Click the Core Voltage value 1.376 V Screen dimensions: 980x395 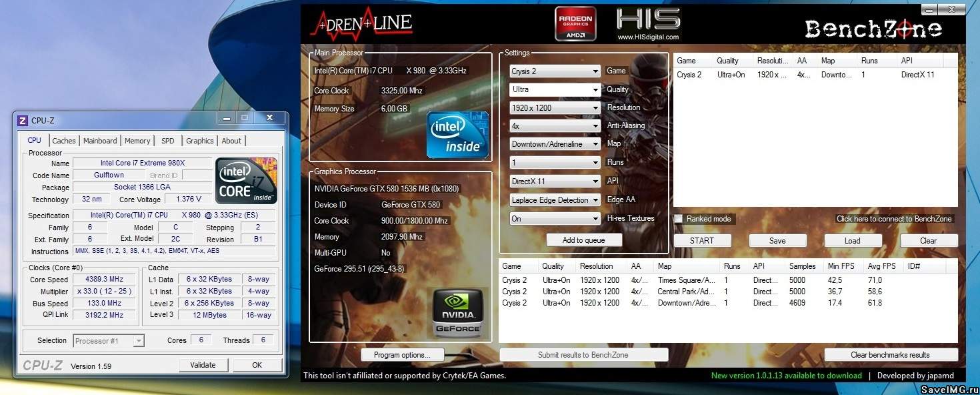click(189, 200)
